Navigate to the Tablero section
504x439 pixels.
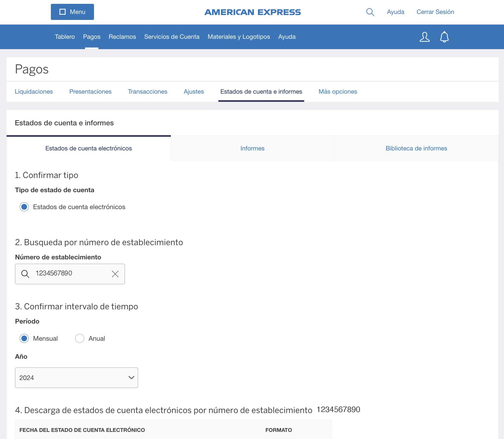click(x=65, y=37)
